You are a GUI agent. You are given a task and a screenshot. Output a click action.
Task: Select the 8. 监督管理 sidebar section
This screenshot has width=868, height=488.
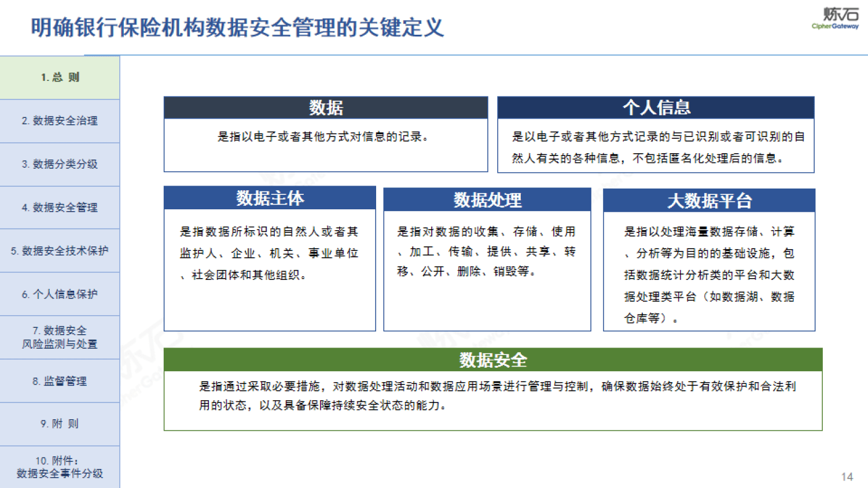[60, 381]
